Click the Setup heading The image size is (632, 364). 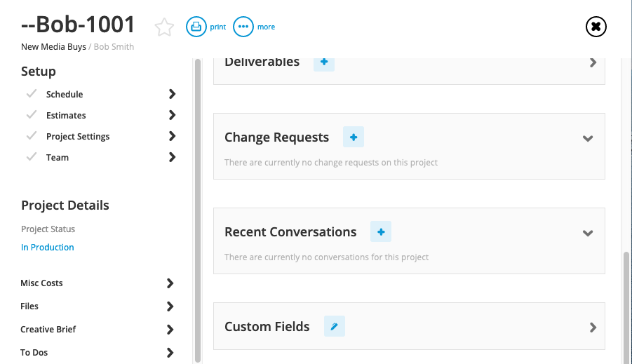39,72
